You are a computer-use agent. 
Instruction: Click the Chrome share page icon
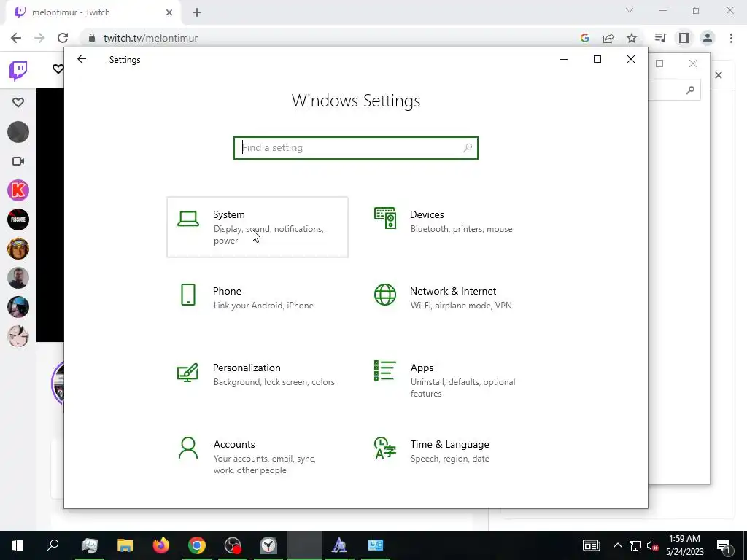(x=608, y=38)
